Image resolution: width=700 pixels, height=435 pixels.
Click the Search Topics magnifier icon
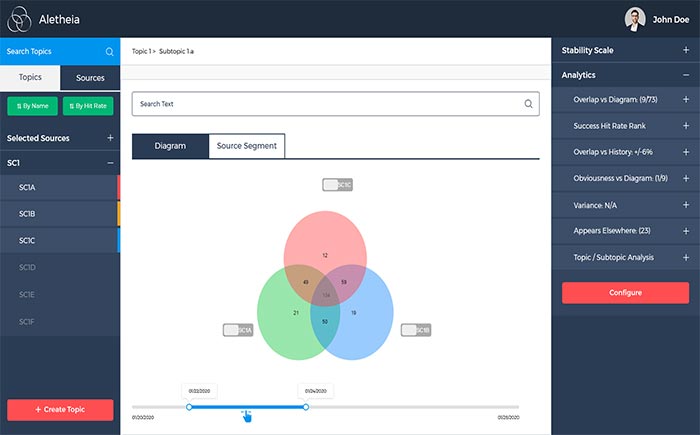[x=109, y=52]
